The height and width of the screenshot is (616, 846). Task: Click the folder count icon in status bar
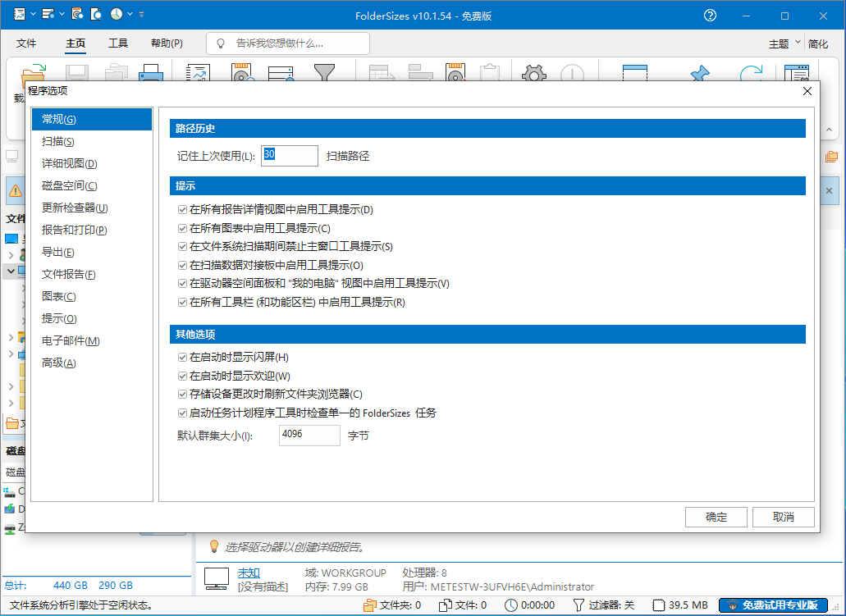pyautogui.click(x=369, y=605)
